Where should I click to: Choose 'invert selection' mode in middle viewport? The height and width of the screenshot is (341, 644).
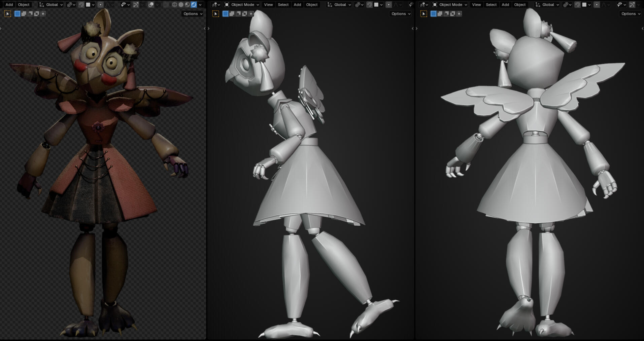pos(245,14)
